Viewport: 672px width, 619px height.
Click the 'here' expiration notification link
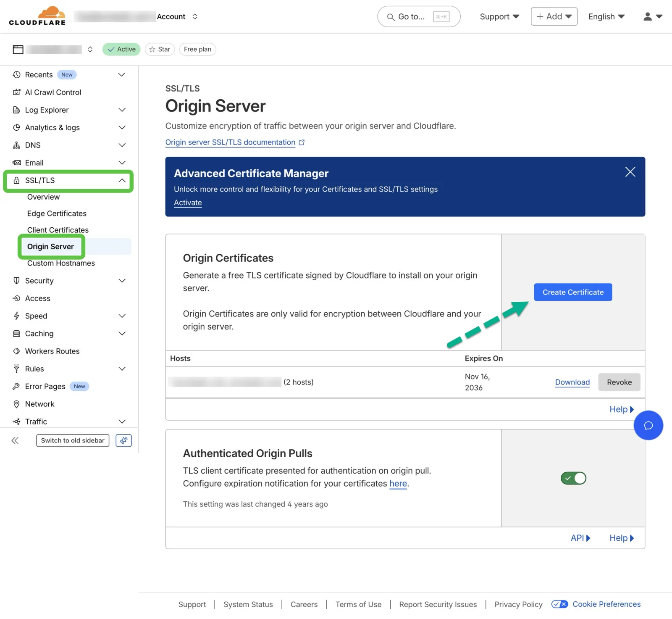(398, 484)
